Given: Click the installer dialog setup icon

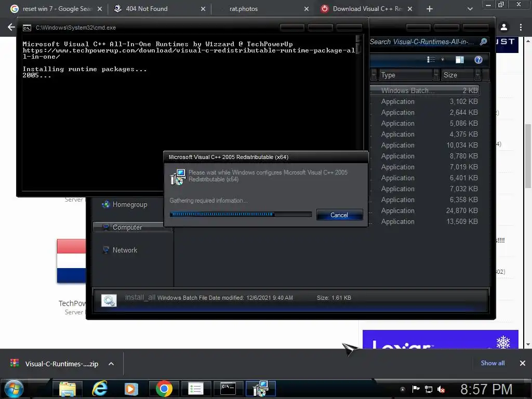Looking at the screenshot, I should [x=178, y=177].
